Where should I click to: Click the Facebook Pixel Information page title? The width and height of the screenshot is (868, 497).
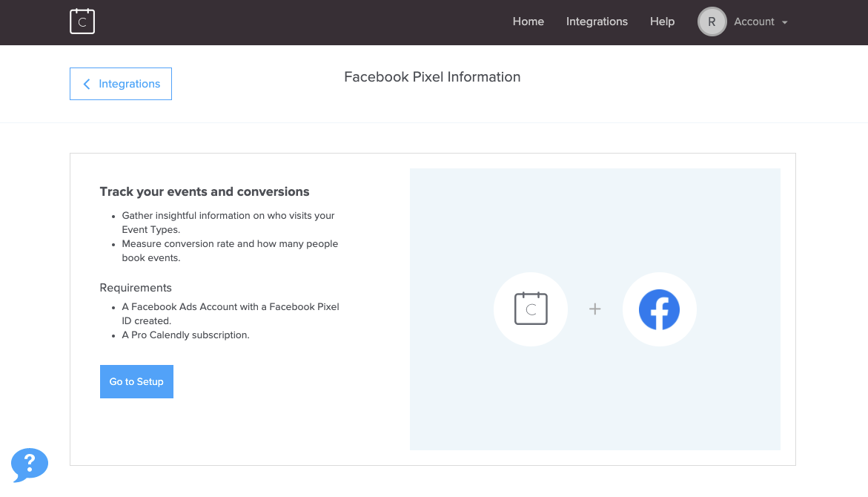point(432,77)
